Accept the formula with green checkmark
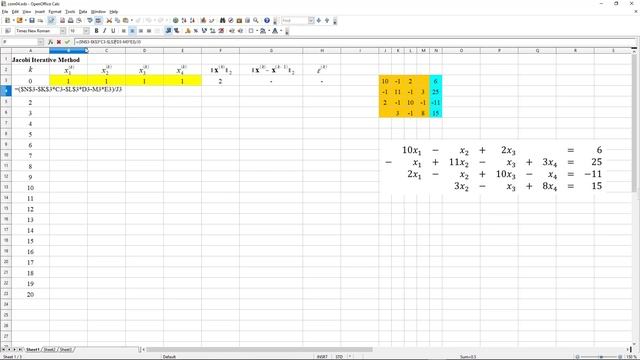 pos(67,42)
